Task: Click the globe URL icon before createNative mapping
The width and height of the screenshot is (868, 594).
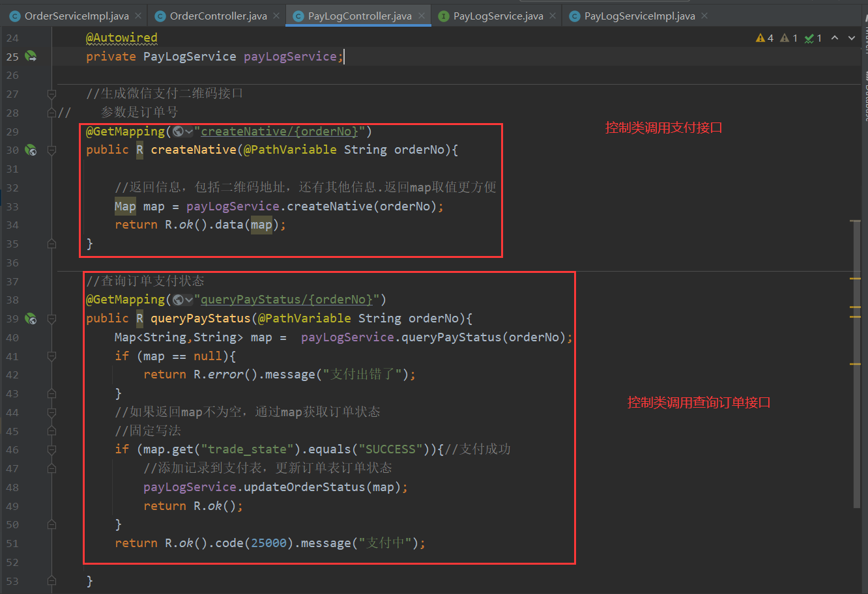Action: pyautogui.click(x=178, y=132)
